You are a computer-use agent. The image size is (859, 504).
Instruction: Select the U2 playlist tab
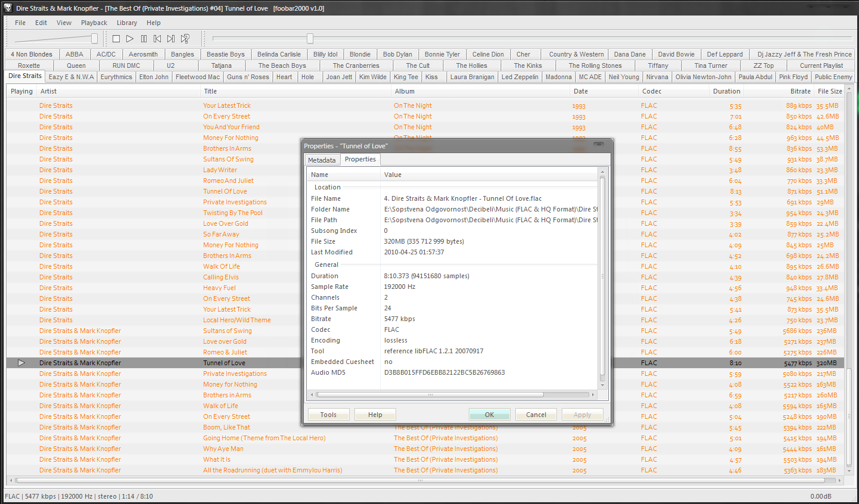coord(171,66)
